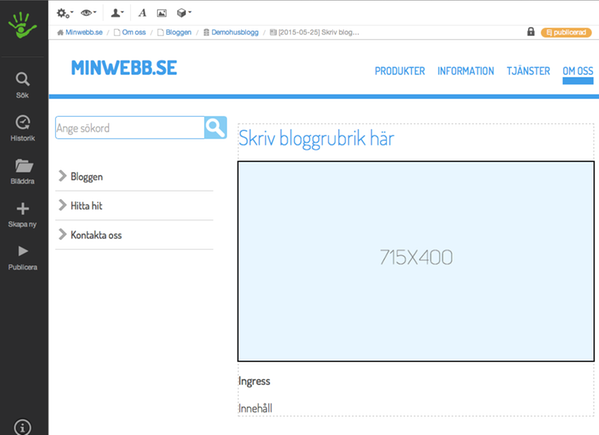The image size is (599, 435).
Task: Click the Ingress text field
Action: pyautogui.click(x=254, y=381)
